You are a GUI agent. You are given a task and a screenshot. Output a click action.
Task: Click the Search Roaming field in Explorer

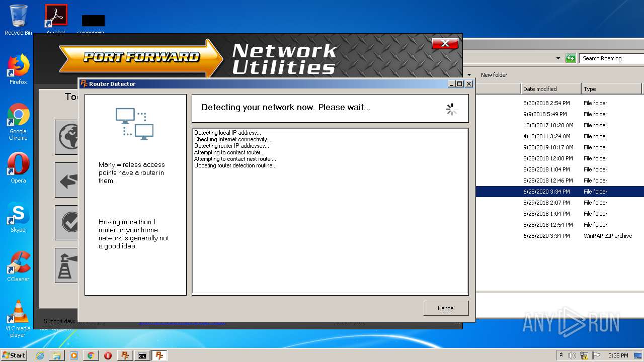(x=611, y=58)
